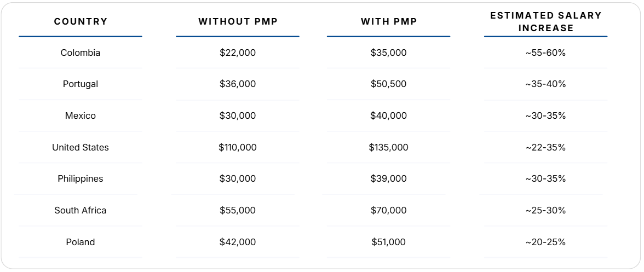Click the $70,000 South Africa value
Viewport: 644px width, 272px height.
(x=389, y=211)
